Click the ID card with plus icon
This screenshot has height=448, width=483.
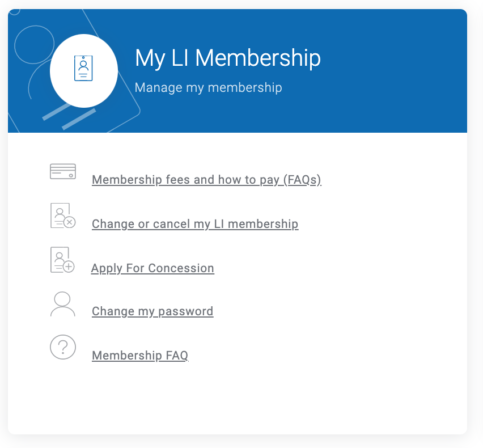62,260
